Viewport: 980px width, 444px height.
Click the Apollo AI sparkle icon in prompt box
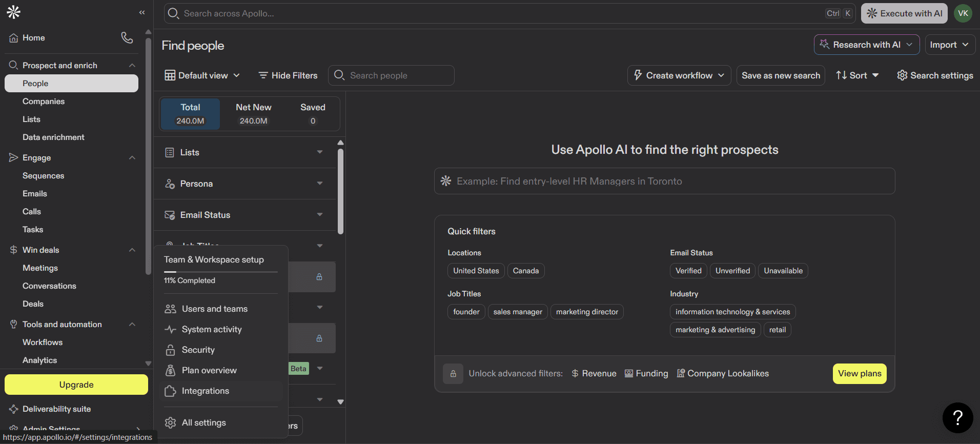(446, 181)
